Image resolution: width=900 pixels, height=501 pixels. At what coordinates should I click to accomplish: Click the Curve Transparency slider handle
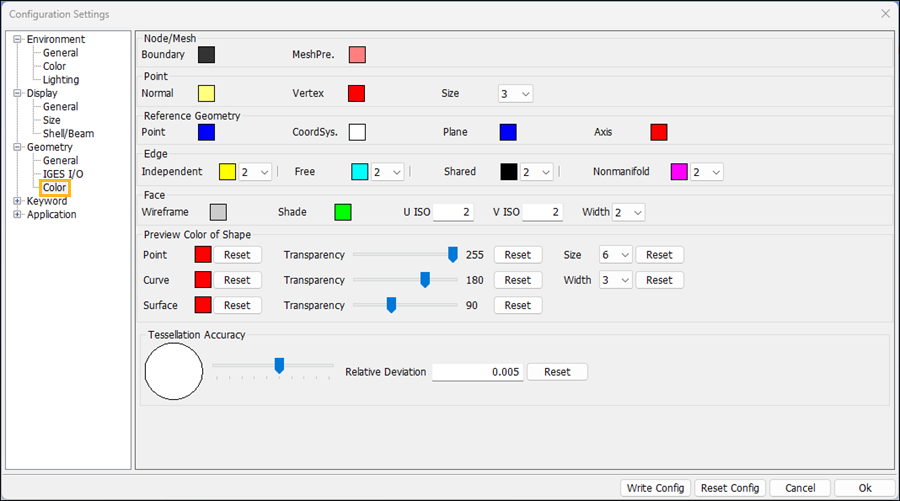point(425,280)
